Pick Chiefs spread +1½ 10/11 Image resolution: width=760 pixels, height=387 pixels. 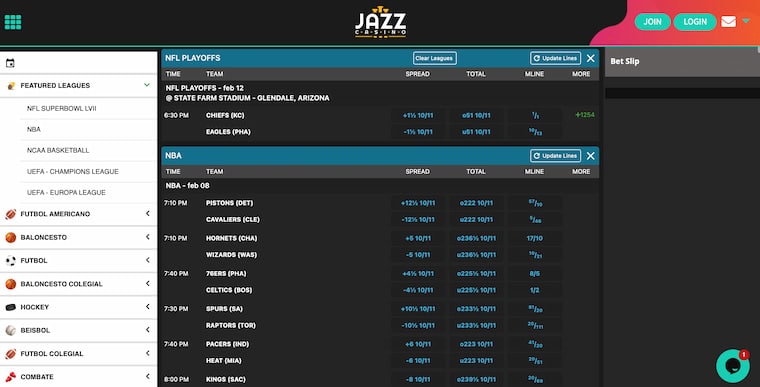point(418,115)
